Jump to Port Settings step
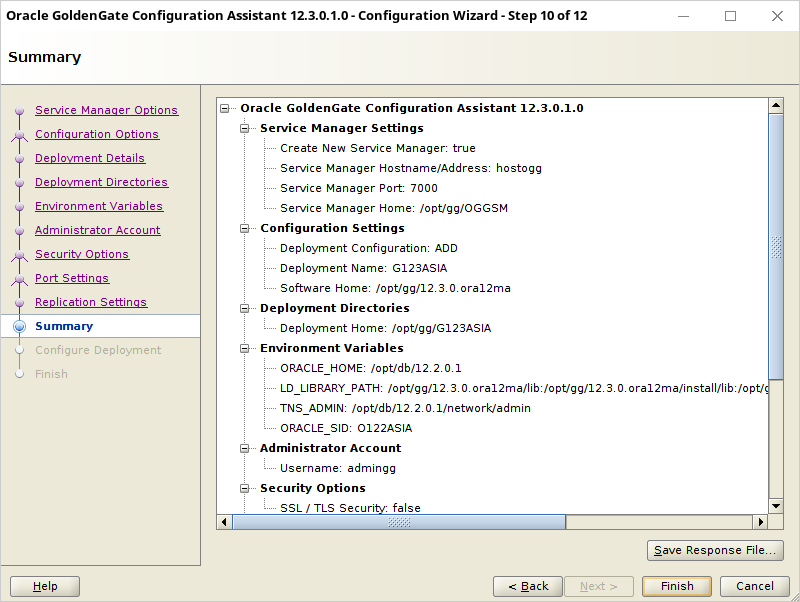Viewport: 800px width, 602px height. 72,278
